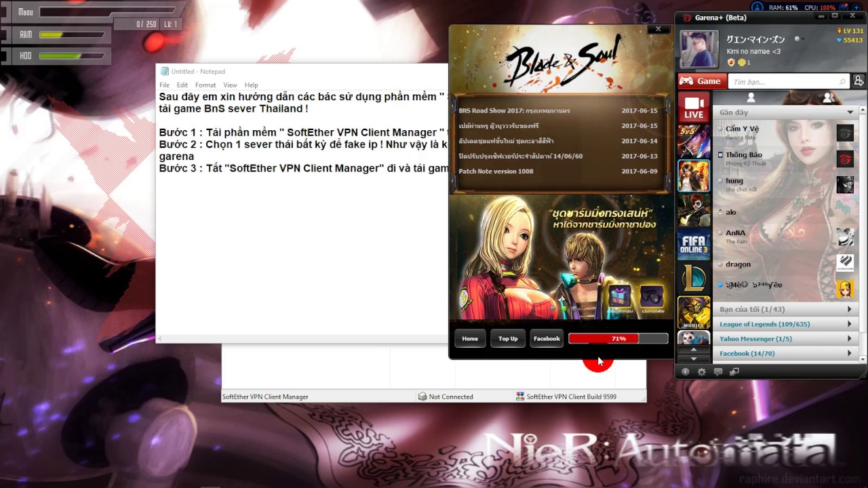Open Garena settings gear icon
Viewport: 868px width, 488px height.
point(701,371)
